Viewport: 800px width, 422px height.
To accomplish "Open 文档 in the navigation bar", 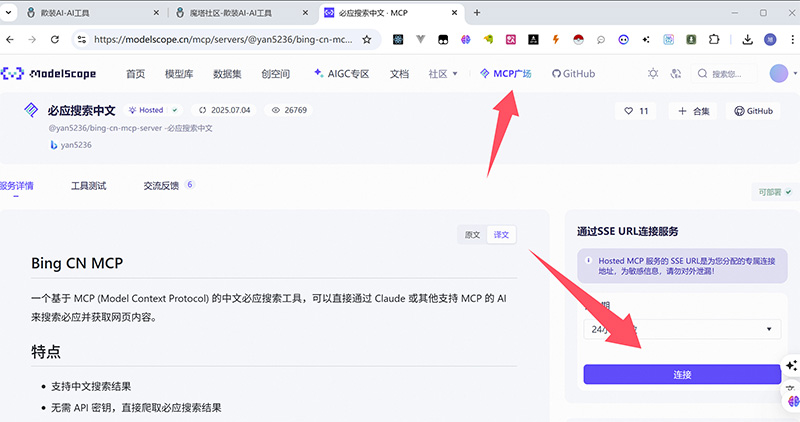I will pyautogui.click(x=399, y=74).
